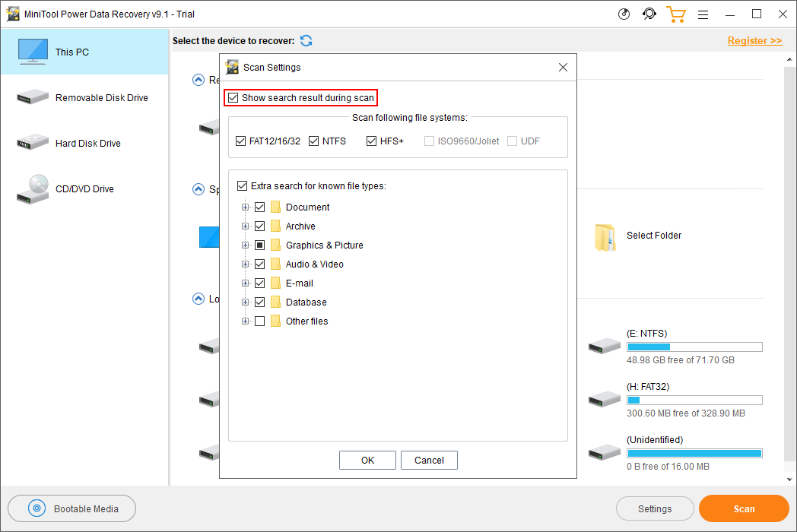Cancel the Scan Settings dialog
Screen dimensions: 797x532
(x=429, y=460)
